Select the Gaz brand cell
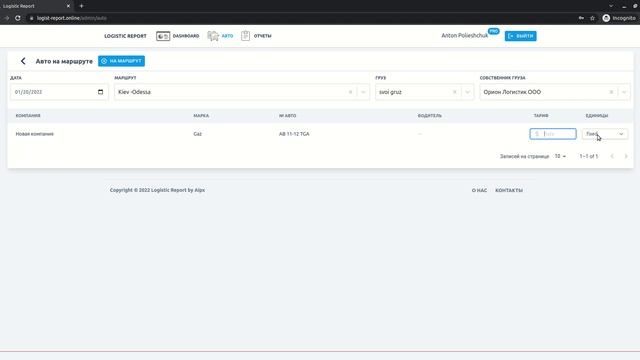Viewport: 640px width, 360px height. click(x=198, y=134)
